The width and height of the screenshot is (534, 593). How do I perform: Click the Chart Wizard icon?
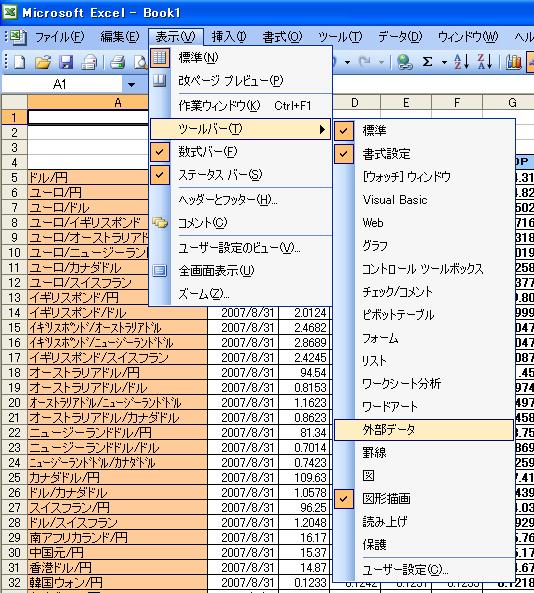(x=514, y=62)
